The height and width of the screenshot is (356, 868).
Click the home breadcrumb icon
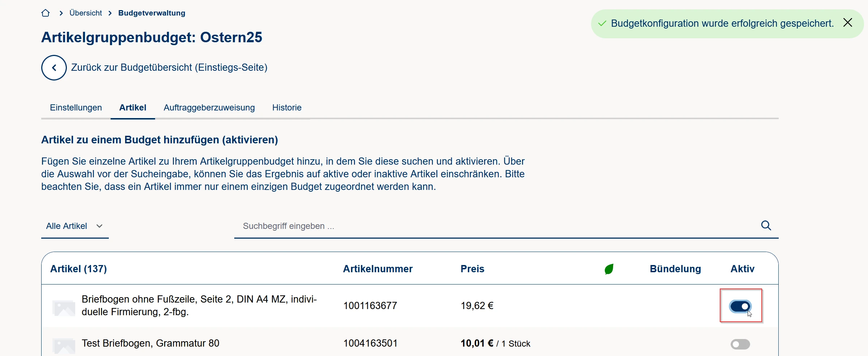point(46,13)
